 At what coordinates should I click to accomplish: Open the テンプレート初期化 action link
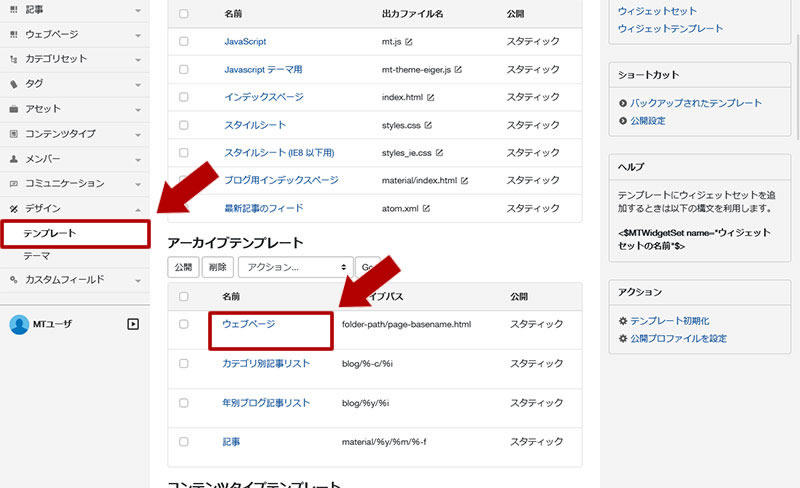pyautogui.click(x=669, y=321)
